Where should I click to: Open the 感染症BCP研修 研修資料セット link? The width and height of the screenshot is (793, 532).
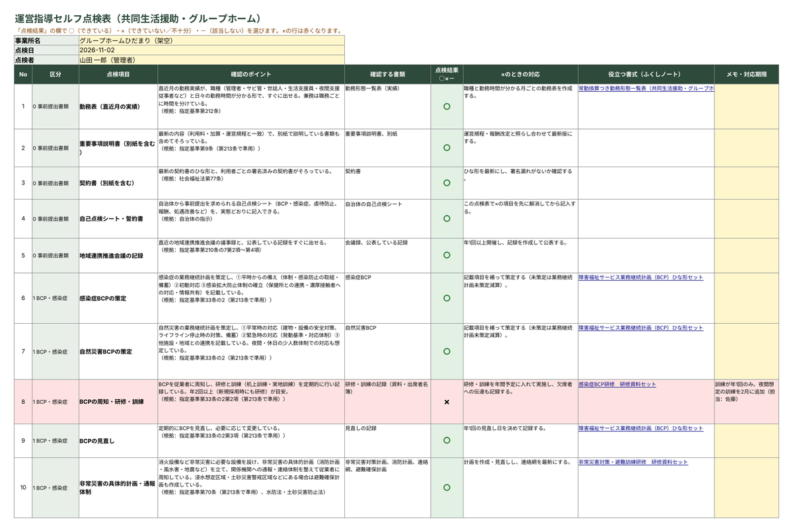pyautogui.click(x=617, y=383)
